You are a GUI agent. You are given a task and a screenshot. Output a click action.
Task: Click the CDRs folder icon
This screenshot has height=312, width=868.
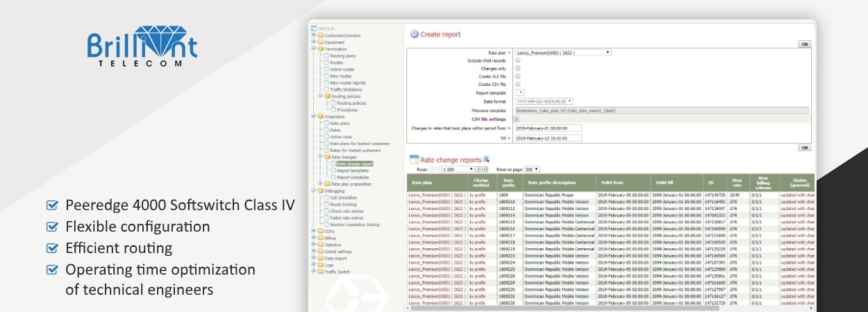322,231
